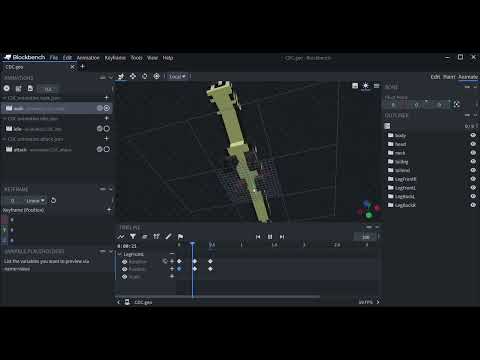Click the add animation circle-plus icon
This screenshot has height=360, width=480.
[7, 88]
